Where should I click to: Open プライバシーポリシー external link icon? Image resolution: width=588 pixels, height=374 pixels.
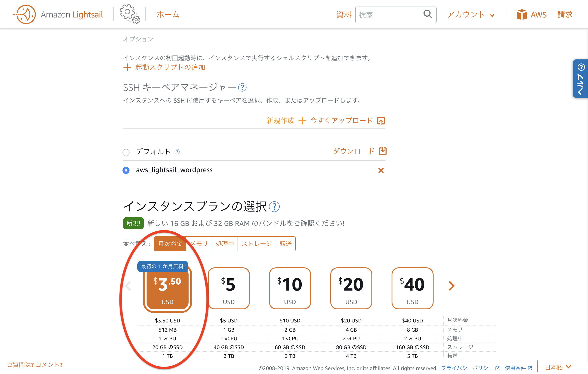pos(497,368)
